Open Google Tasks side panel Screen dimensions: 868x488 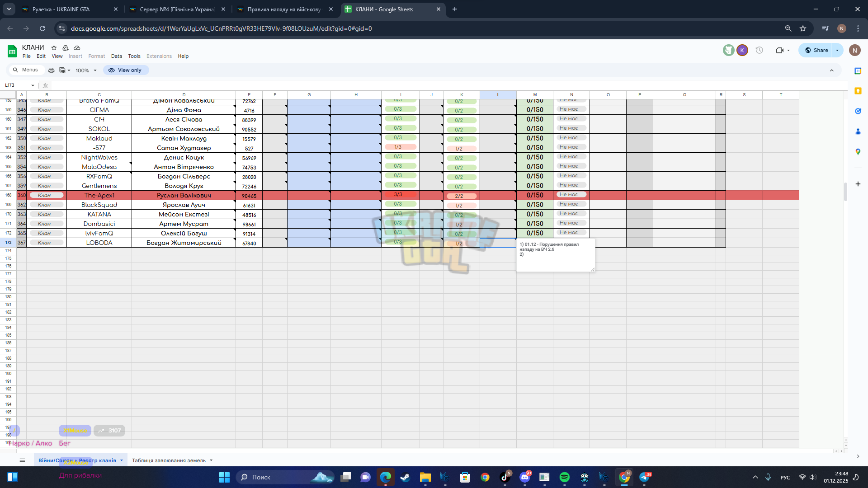point(858,111)
